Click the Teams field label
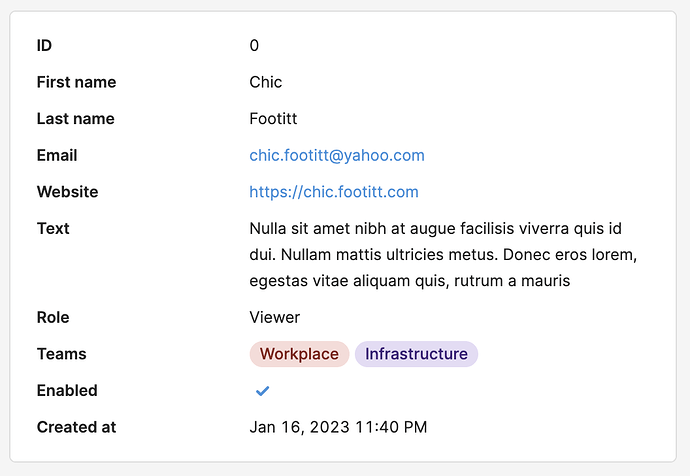The width and height of the screenshot is (690, 476). [62, 354]
